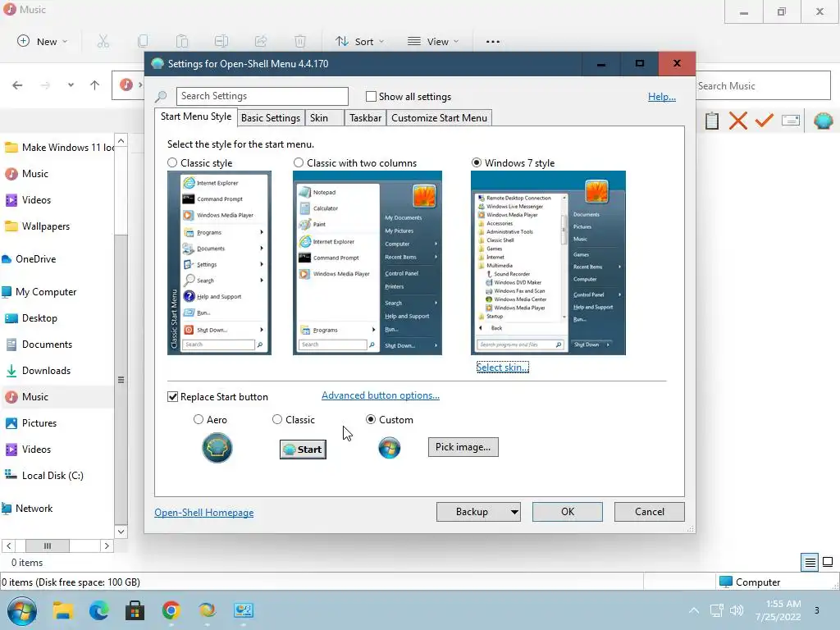
Task: Click the Cut icon in Explorer toolbar
Action: (103, 41)
